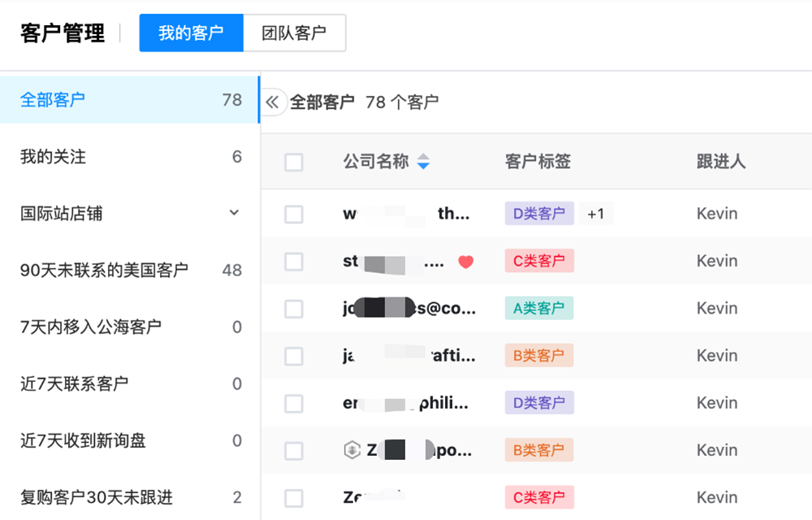This screenshot has width=812, height=520.
Task: Expand the 国际站店铺 dropdown chevron
Action: [234, 213]
